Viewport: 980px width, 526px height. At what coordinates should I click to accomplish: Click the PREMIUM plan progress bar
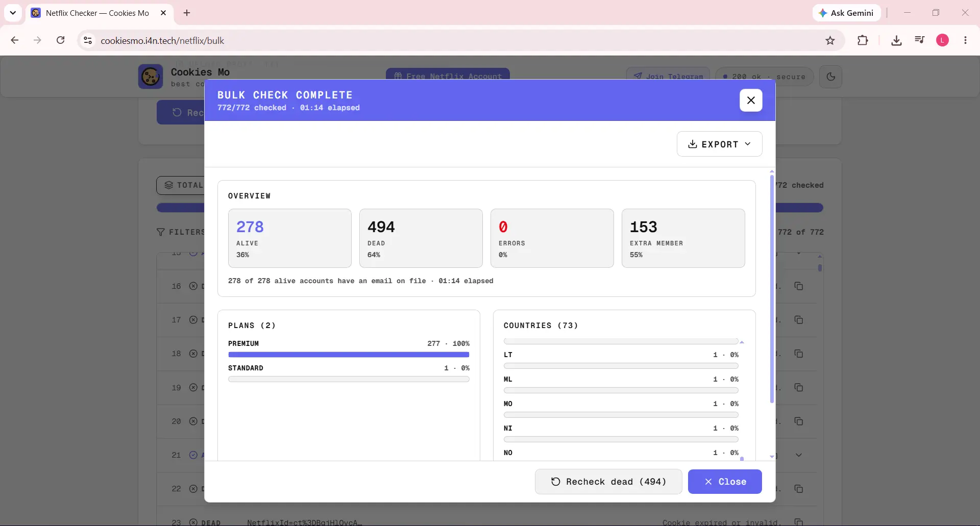tap(349, 355)
